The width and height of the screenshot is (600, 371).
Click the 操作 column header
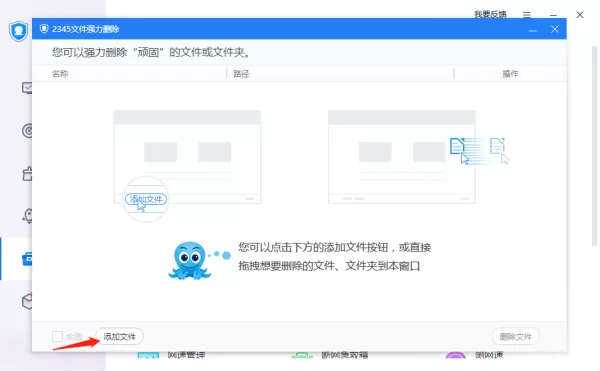pos(510,74)
